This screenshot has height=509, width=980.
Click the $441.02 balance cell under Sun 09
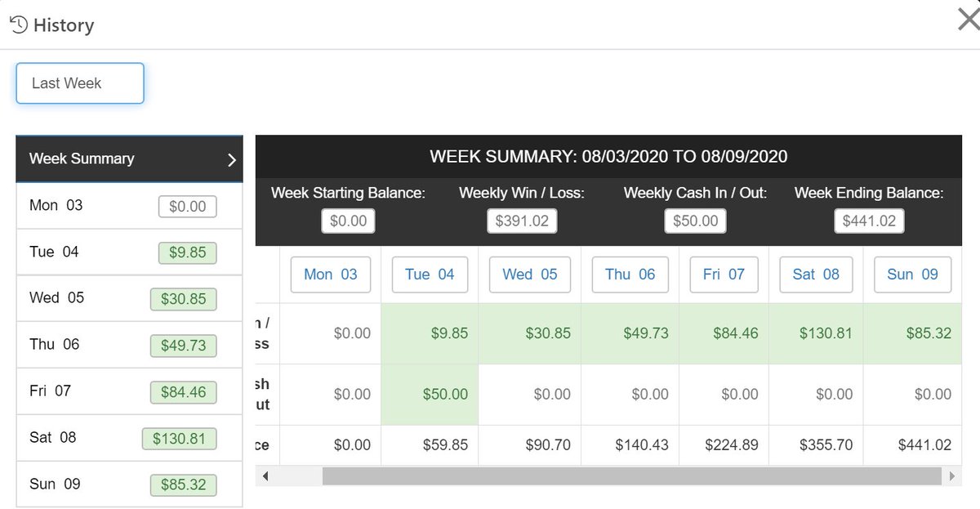point(912,445)
